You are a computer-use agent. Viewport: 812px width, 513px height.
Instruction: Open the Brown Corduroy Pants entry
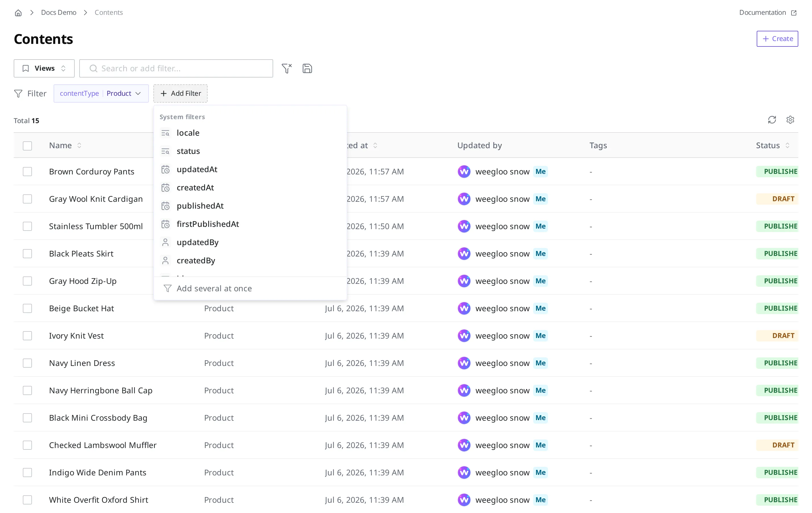[x=92, y=172]
